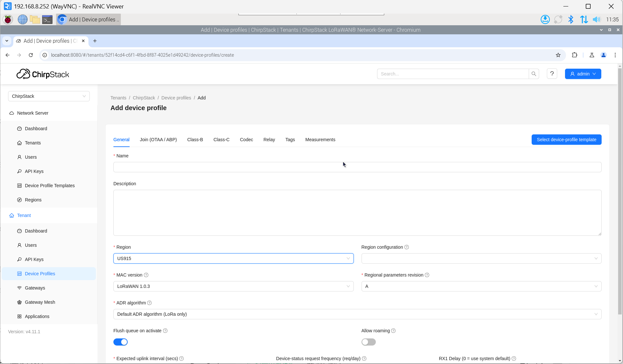Click Select device-profile template button
Image resolution: width=623 pixels, height=364 pixels.
tap(566, 140)
